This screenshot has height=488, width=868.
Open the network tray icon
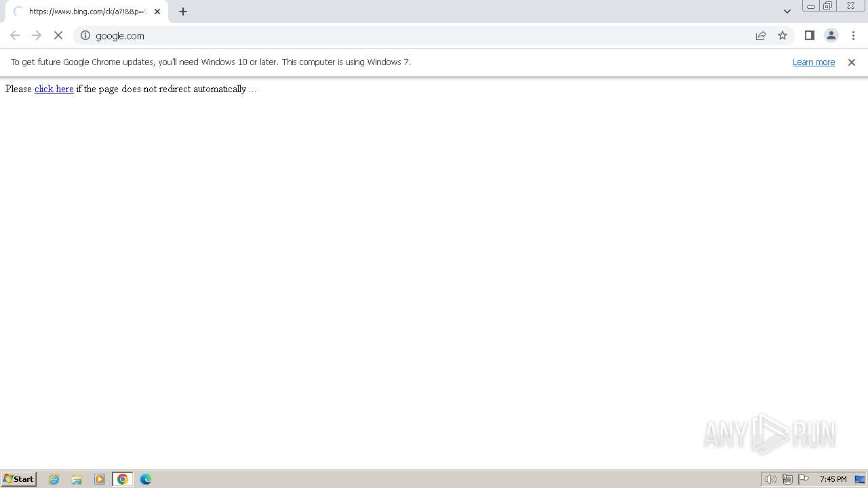click(x=787, y=479)
